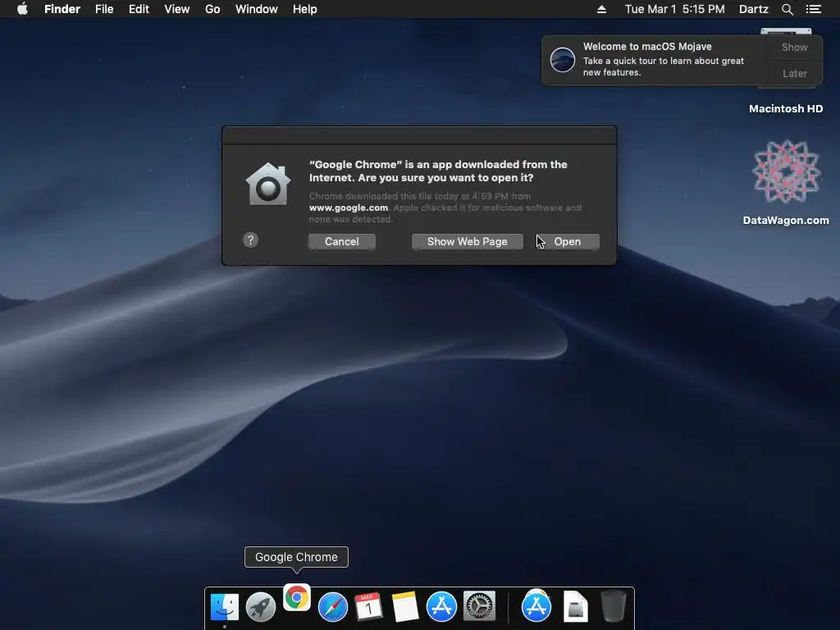Viewport: 840px width, 630px height.
Task: Open Launchpad rocket in the Dock
Action: (x=260, y=607)
